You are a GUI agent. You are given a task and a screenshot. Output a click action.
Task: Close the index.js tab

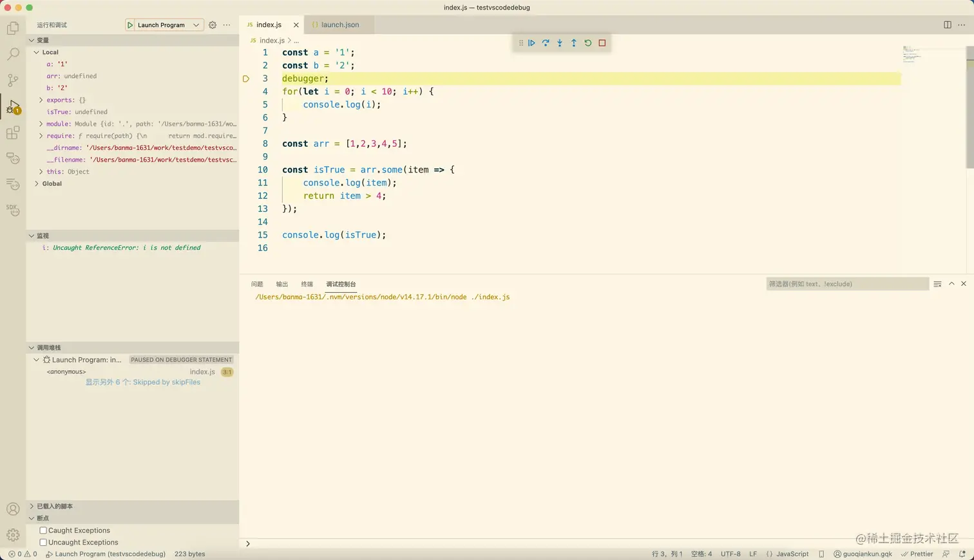click(x=296, y=25)
